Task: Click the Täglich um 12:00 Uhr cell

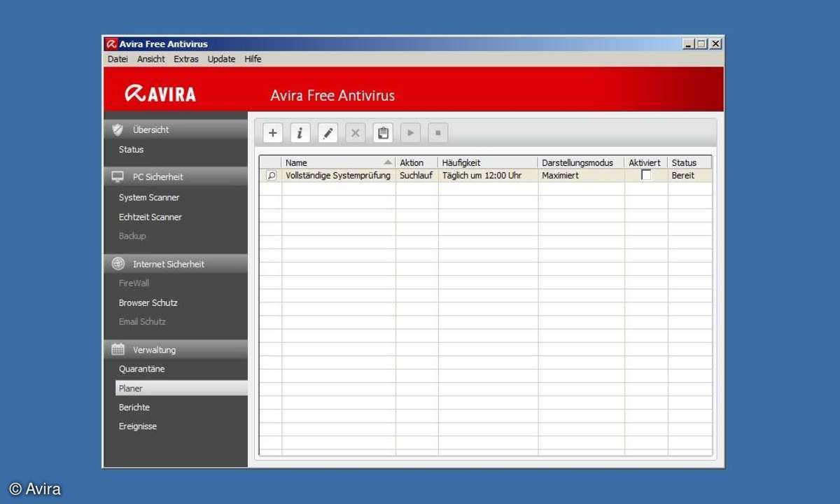Action: [x=482, y=176]
